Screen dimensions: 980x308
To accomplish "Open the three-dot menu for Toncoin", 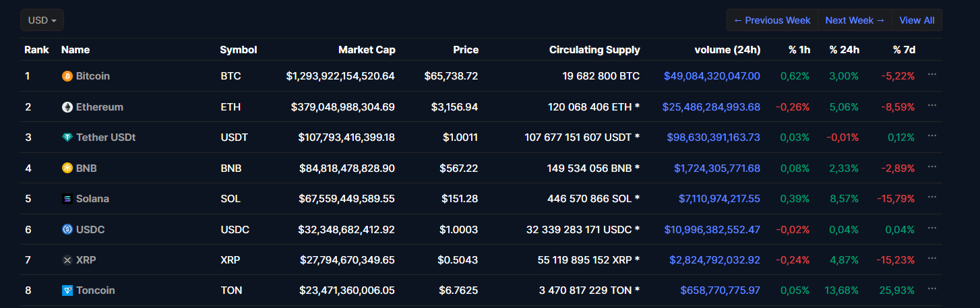I will (x=932, y=288).
